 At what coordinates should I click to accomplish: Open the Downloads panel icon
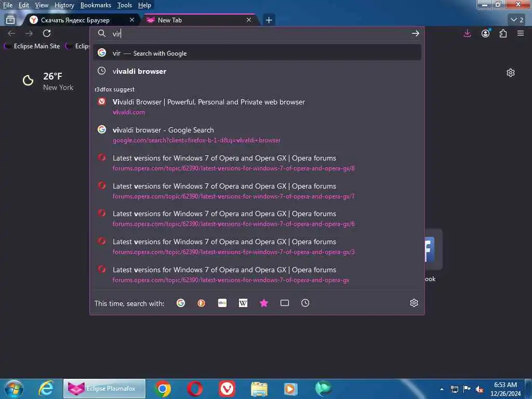(x=467, y=33)
